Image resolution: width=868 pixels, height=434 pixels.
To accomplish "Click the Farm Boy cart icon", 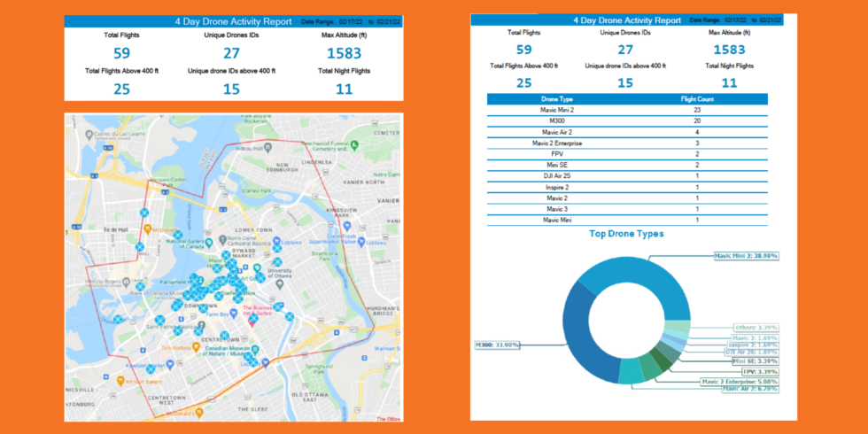I will point(234,314).
